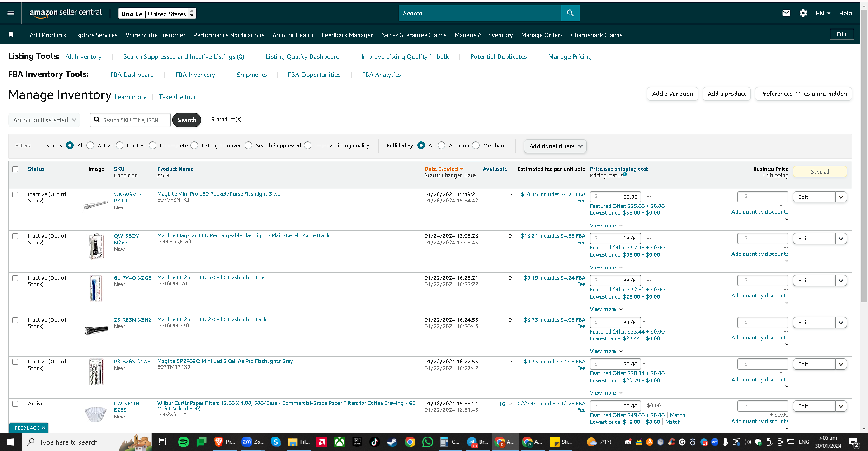Viewport: 868px width, 451px height.
Task: Choose Merchant under Fulfilled By
Action: click(x=476, y=146)
